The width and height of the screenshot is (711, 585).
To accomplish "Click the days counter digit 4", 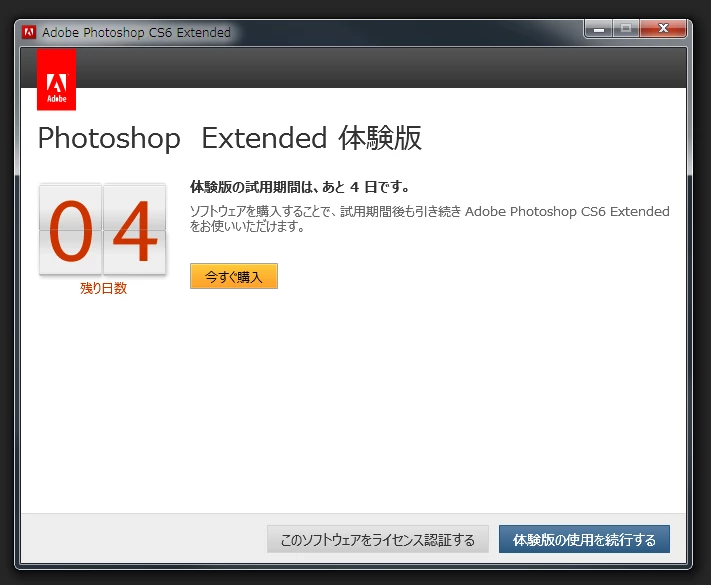I will (135, 229).
